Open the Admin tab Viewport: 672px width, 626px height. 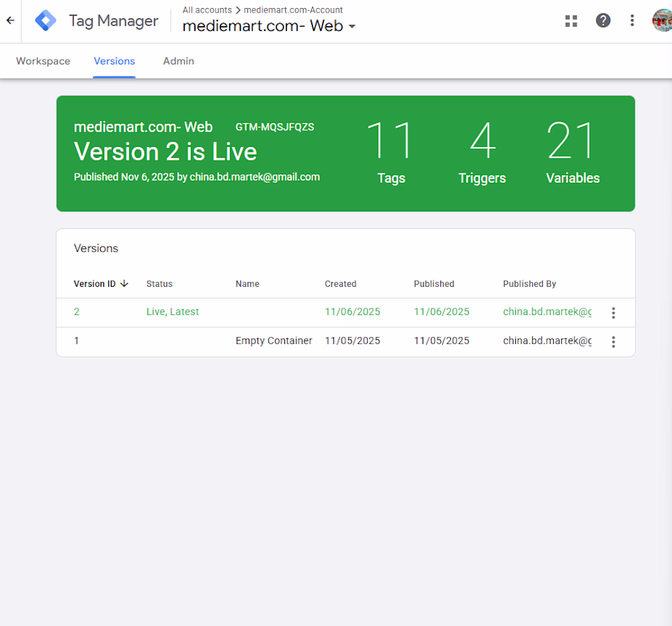(x=178, y=61)
